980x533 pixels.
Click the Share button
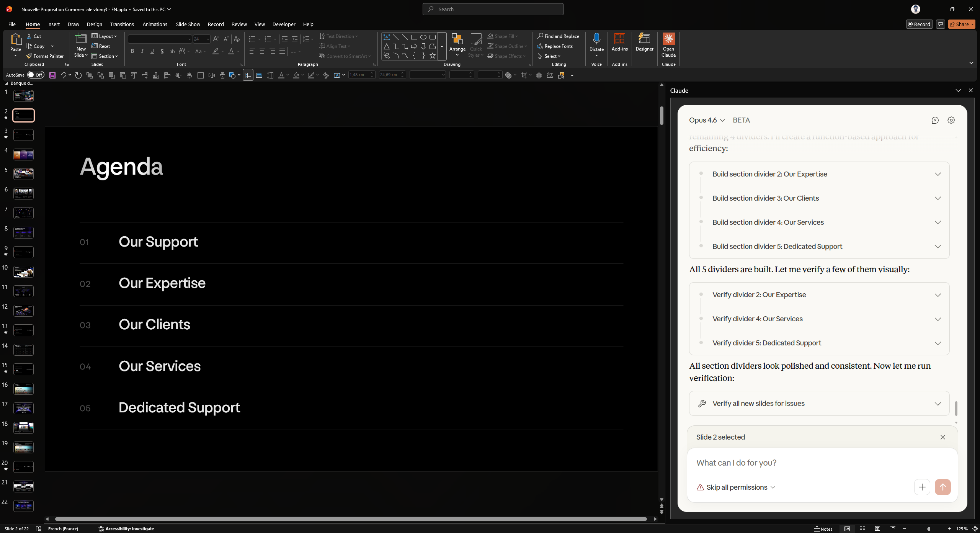click(961, 24)
